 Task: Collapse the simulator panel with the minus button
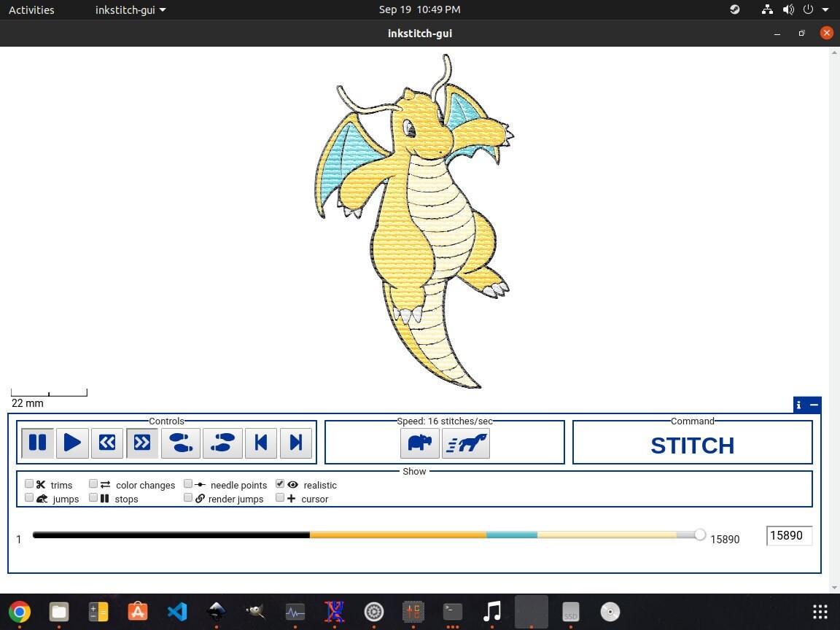[814, 405]
